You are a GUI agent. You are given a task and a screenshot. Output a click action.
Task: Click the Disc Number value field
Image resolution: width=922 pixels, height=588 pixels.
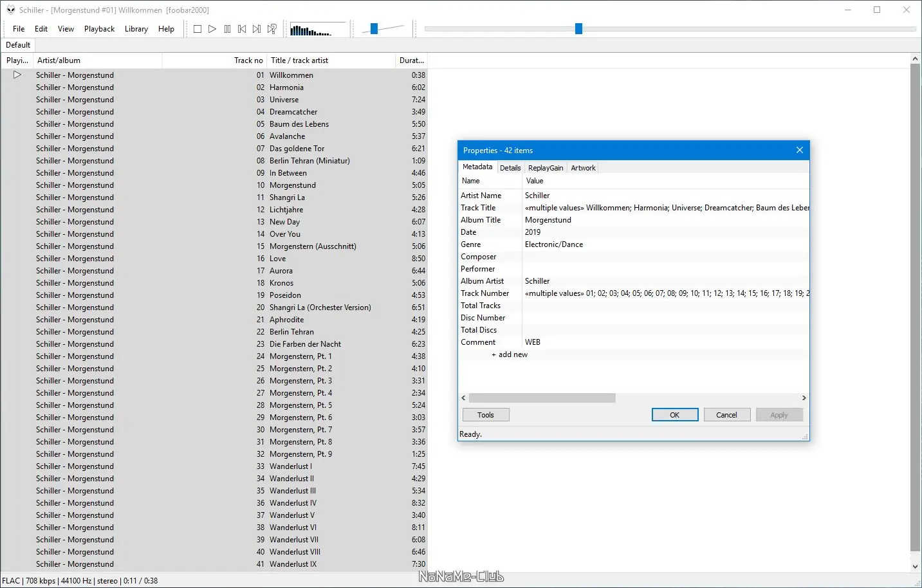pyautogui.click(x=665, y=318)
